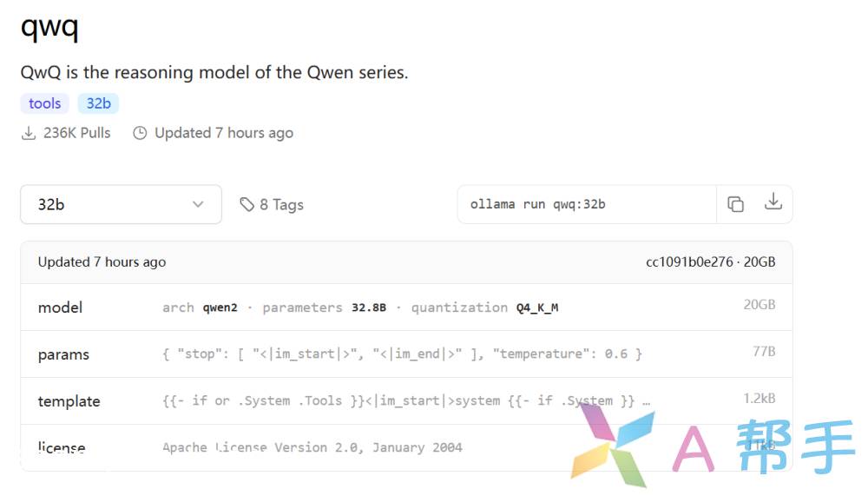Screen dimensions: 868x496
Task: Click the qwq model title
Action: point(49,27)
